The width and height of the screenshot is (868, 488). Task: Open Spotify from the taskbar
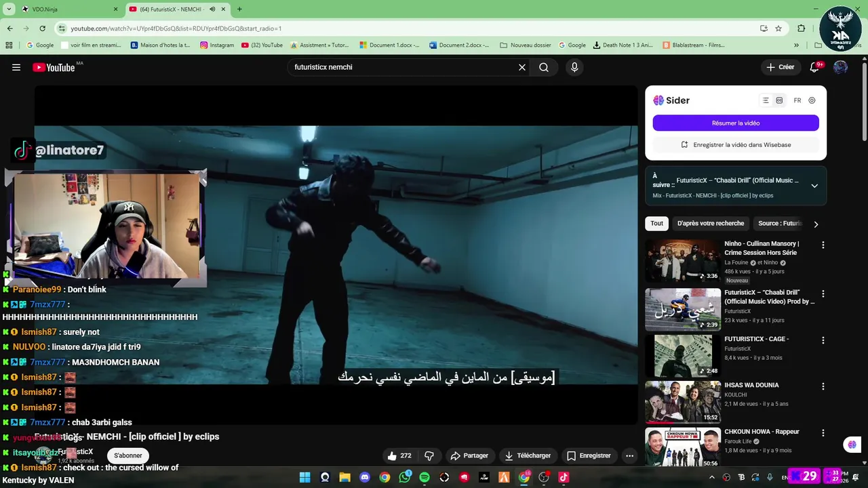pos(425,477)
